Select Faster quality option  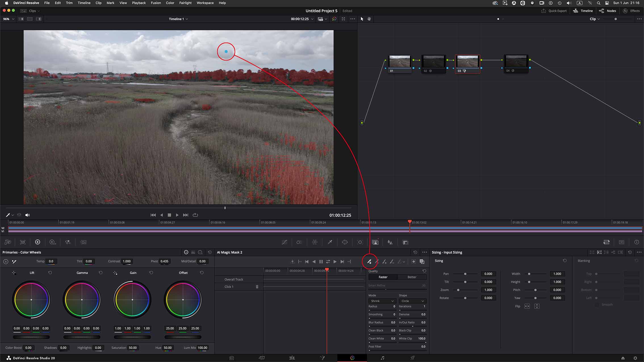click(x=383, y=277)
